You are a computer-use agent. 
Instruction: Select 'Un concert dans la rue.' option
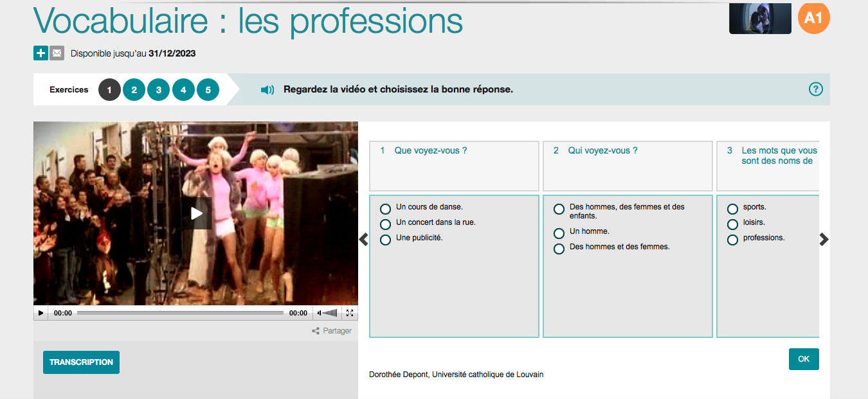coord(386,224)
